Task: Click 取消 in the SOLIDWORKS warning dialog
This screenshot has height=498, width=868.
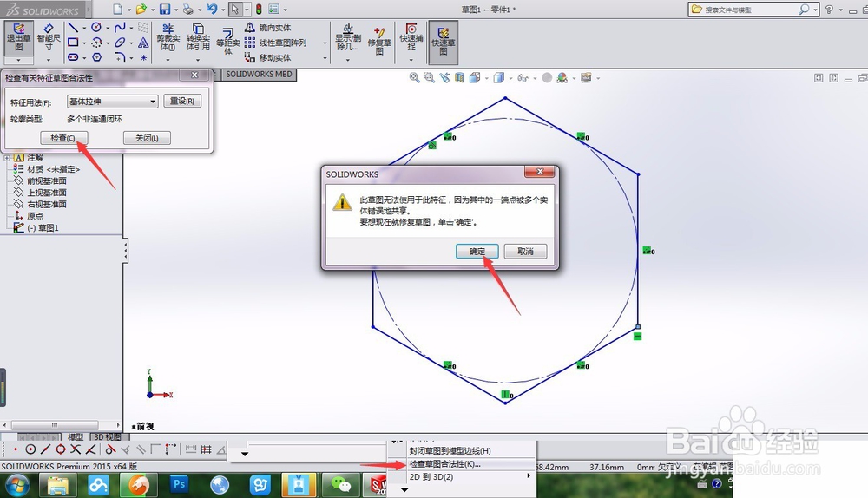Action: [525, 252]
